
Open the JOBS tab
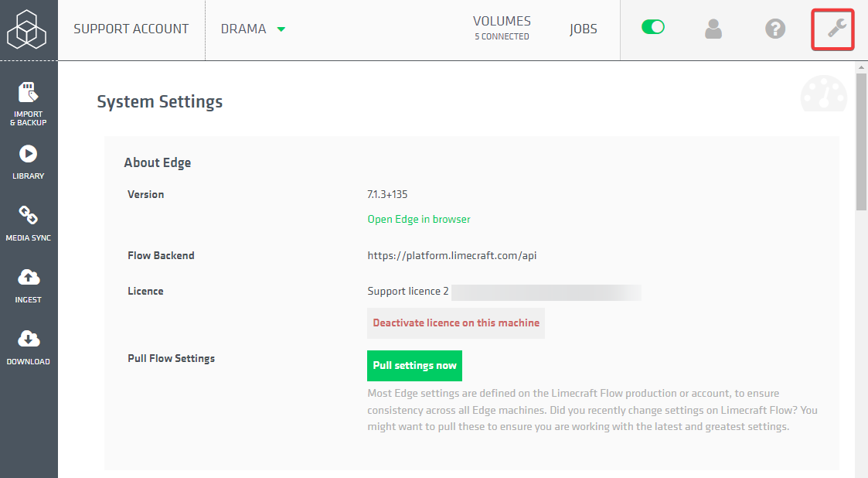[x=584, y=29]
